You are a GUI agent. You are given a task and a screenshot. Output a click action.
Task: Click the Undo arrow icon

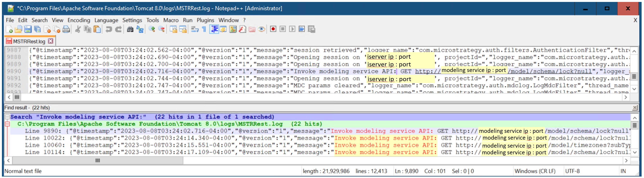click(x=108, y=29)
